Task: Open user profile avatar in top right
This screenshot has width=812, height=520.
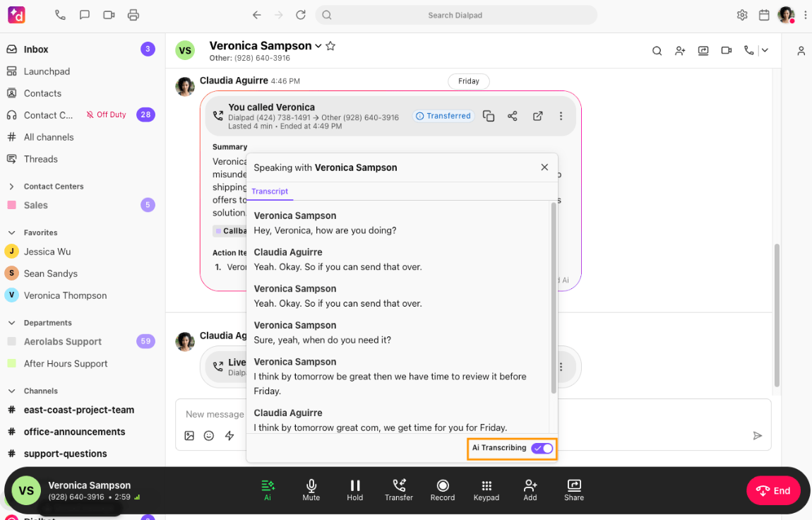Action: 786,15
